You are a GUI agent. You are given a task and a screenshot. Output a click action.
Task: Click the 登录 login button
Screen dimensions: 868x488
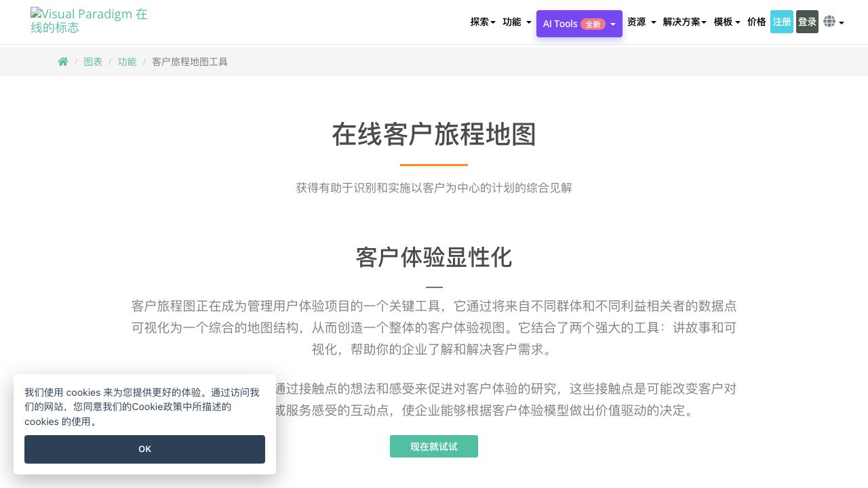click(807, 22)
